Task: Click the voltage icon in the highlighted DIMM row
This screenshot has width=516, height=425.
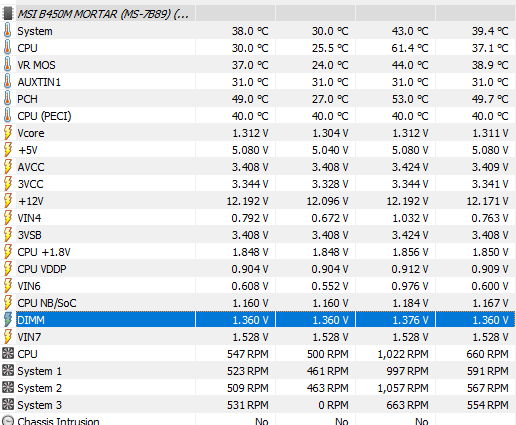Action: 8,320
